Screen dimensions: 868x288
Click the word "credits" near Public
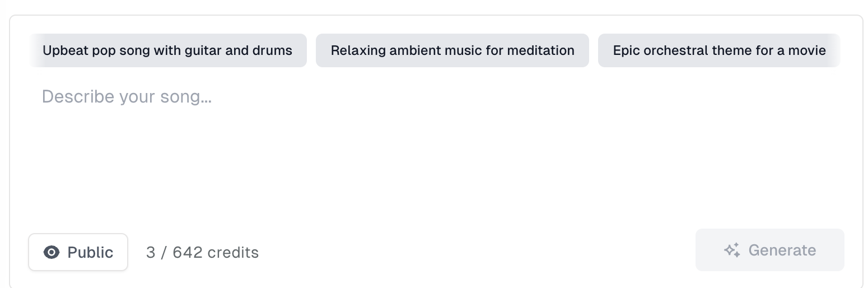pos(233,252)
